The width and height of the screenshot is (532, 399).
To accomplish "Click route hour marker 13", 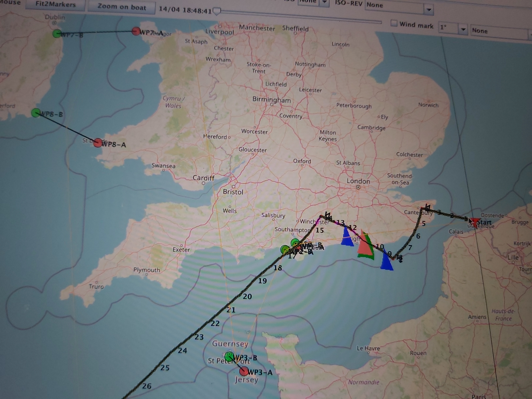I will click(340, 222).
